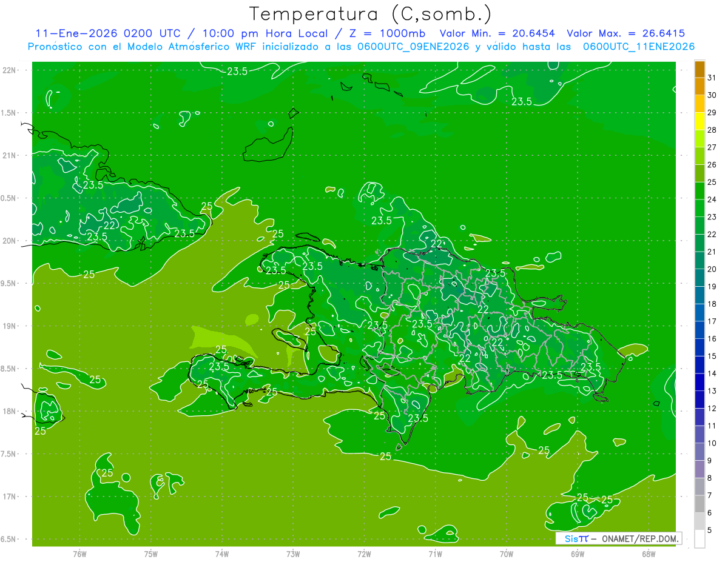The height and width of the screenshot is (562, 728).
Task: Click the latitude label "19N"
Action: (9, 326)
